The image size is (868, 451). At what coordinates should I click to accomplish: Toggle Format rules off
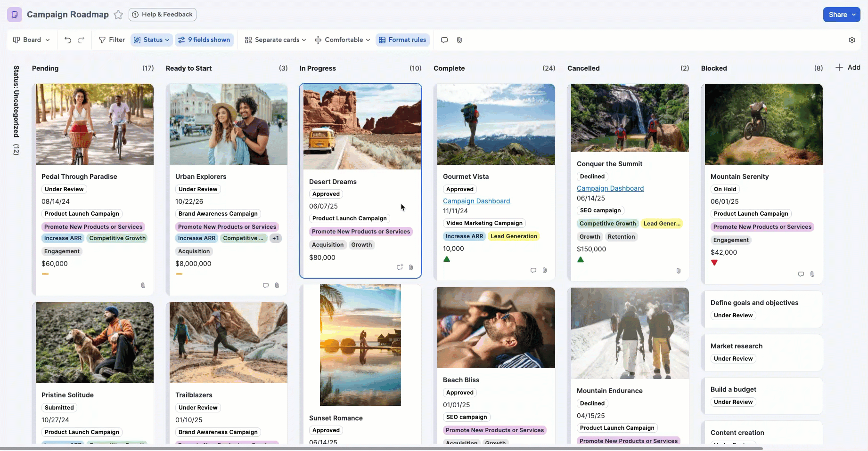click(402, 40)
